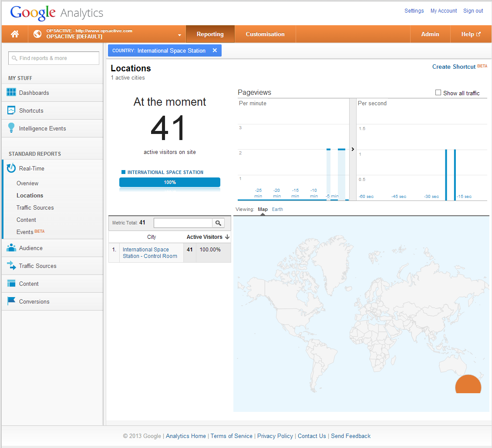Open the Reporting tab

coord(210,34)
